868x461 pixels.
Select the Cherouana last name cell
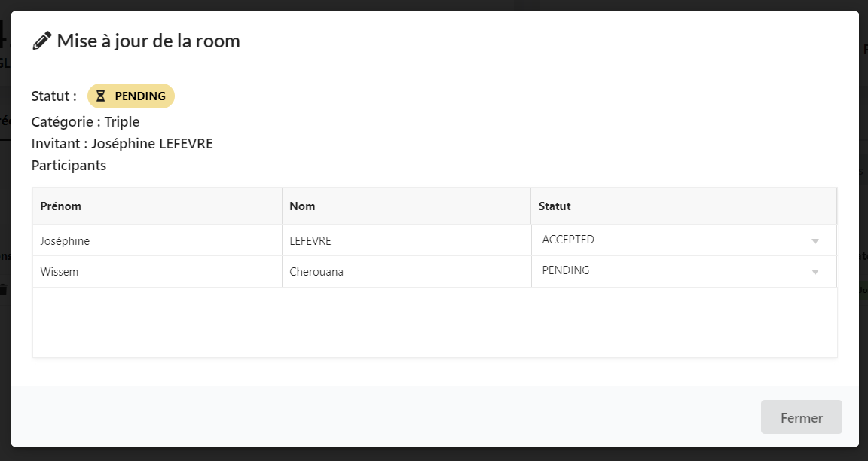[316, 272]
